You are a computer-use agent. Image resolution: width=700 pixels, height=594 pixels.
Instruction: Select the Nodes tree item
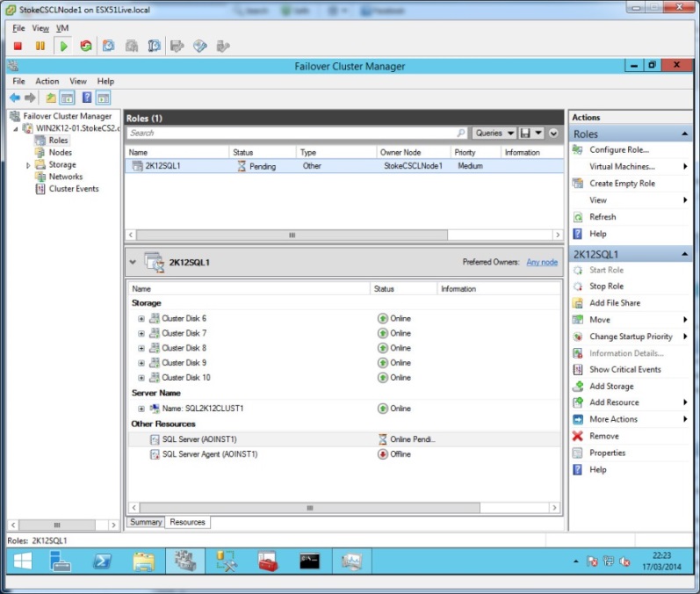point(61,152)
